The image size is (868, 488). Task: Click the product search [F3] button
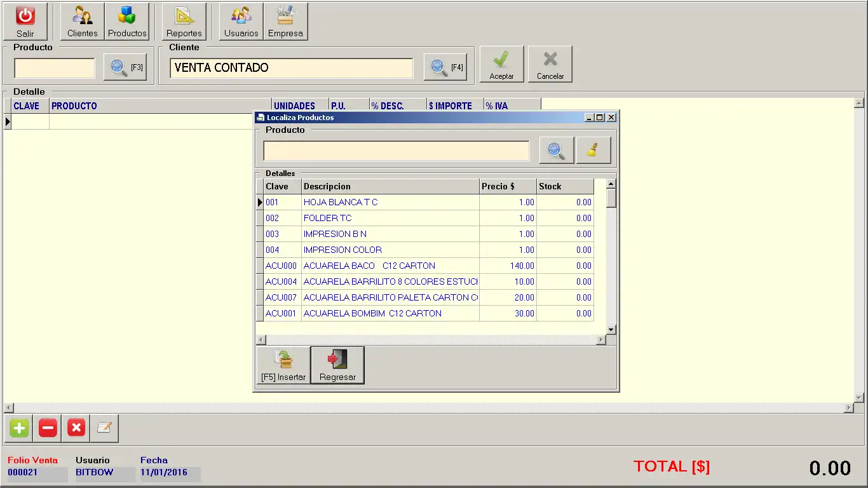click(x=125, y=67)
